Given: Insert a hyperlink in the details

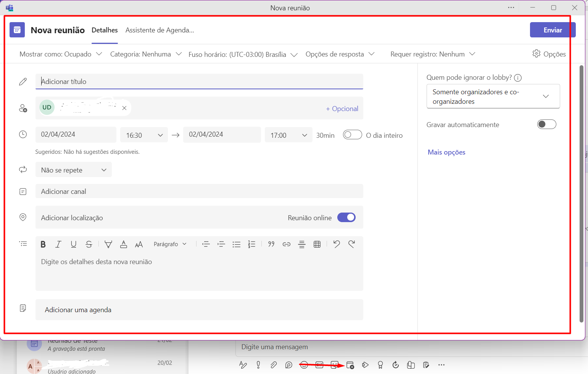Looking at the screenshot, I should click(287, 244).
